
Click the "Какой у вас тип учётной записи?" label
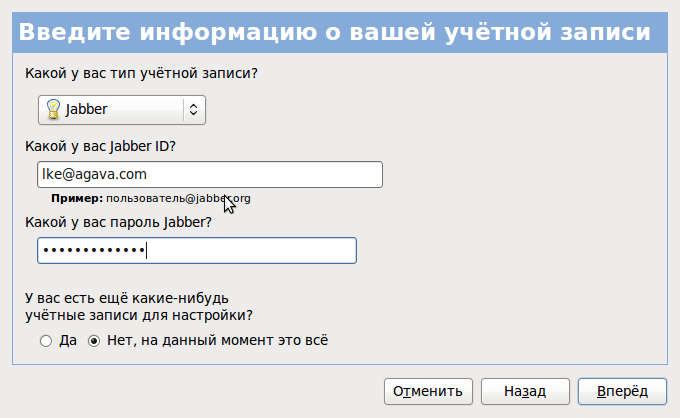pos(138,72)
